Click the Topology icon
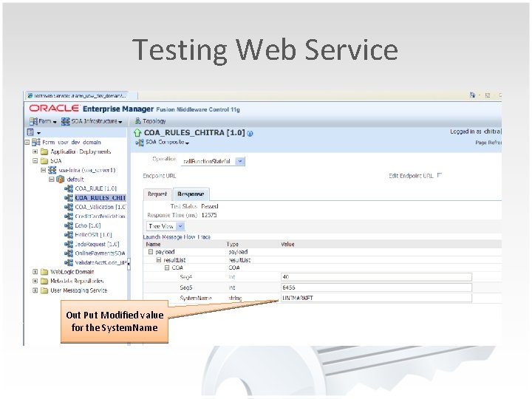Image resolution: width=532 pixels, height=399 pixels. click(x=137, y=120)
